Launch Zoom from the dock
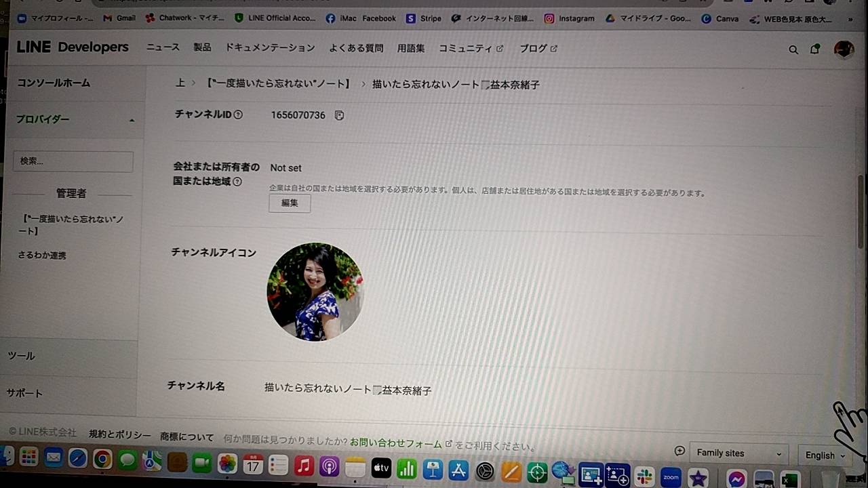868x488 pixels. [671, 477]
